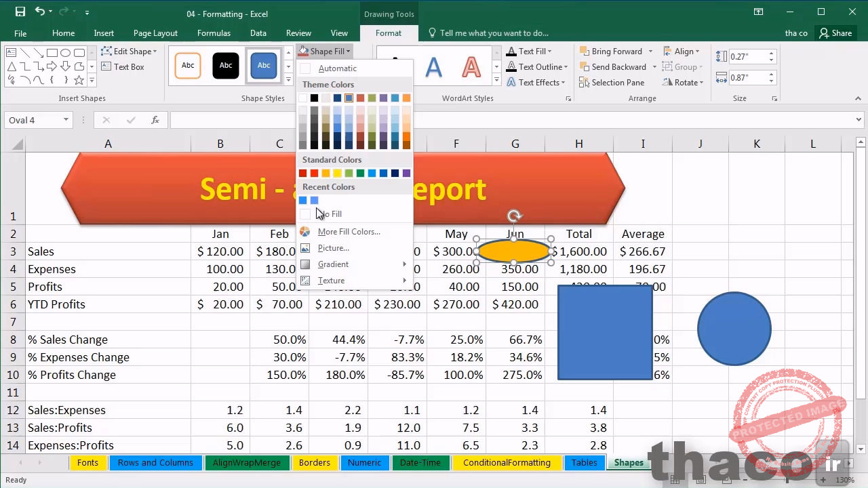Screen dimensions: 868x488
Task: Choose the Isosceles Triangle shape
Action: click(12, 66)
